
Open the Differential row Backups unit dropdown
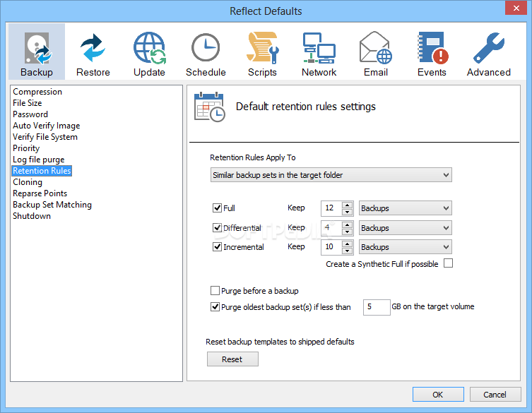(406, 228)
